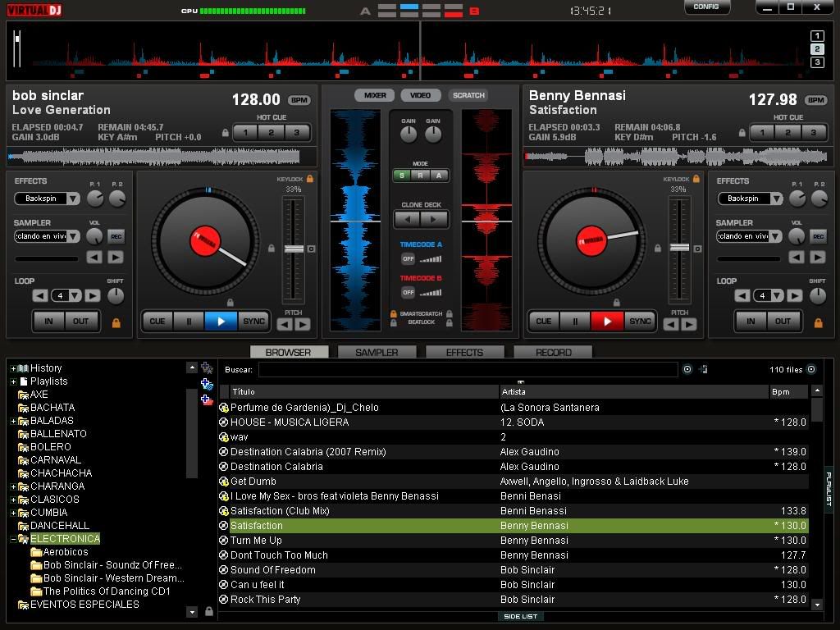The height and width of the screenshot is (630, 840).
Task: Expand the BALADAS folder
Action: [13, 421]
